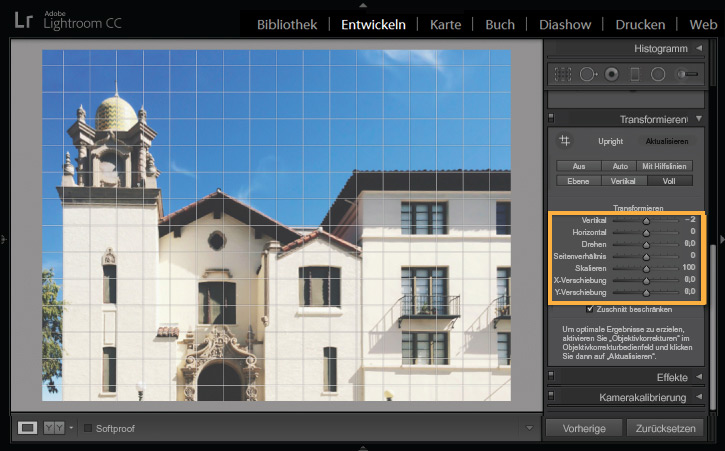Expand the Effekte panel
This screenshot has width=725, height=451.
pos(699,377)
